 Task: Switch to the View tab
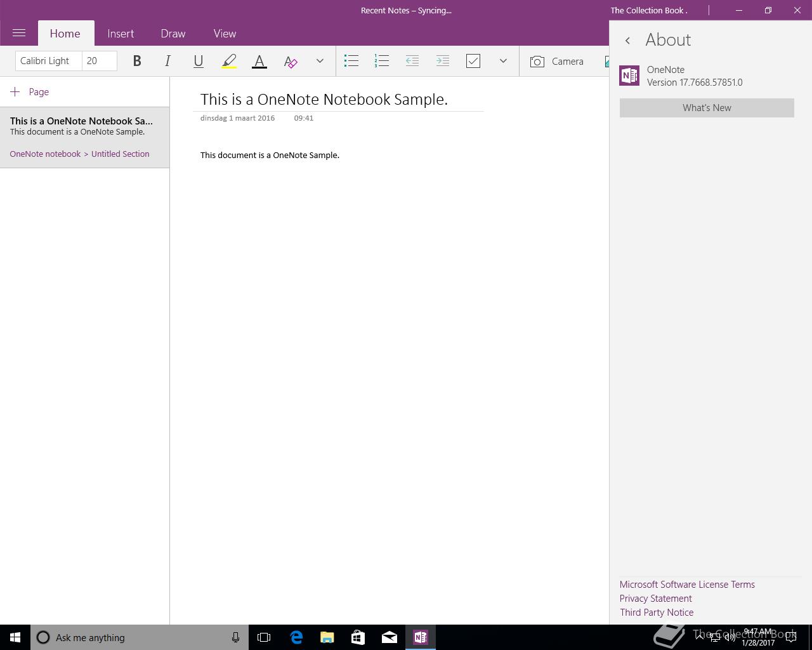click(x=225, y=34)
